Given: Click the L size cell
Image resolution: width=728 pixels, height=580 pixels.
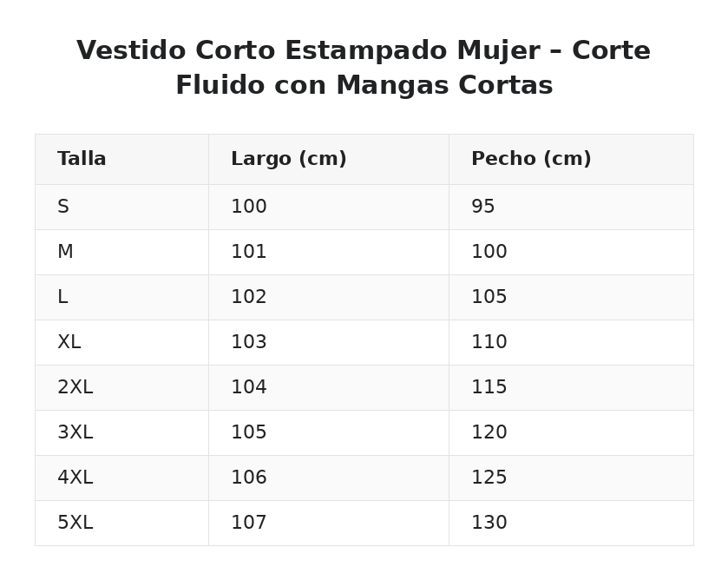Looking at the screenshot, I should point(122,297).
